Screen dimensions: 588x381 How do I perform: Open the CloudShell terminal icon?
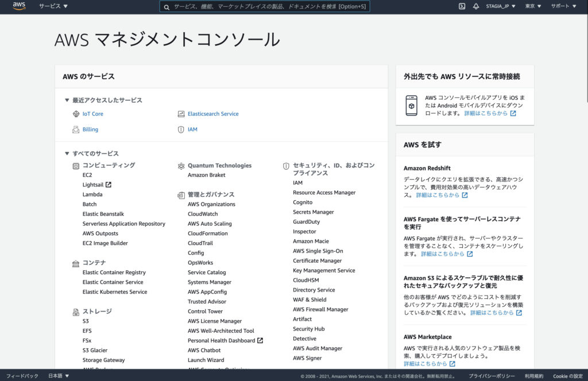coord(462,6)
